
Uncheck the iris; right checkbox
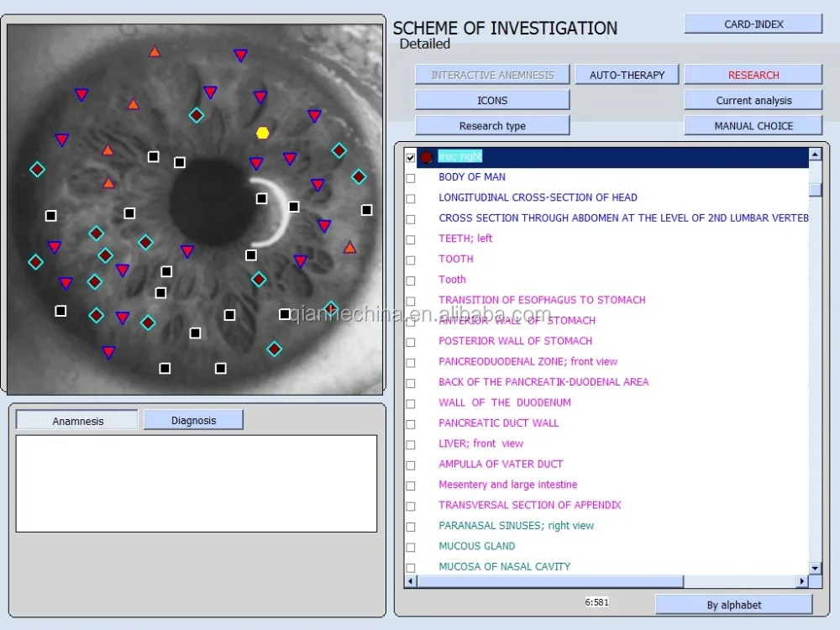[411, 157]
